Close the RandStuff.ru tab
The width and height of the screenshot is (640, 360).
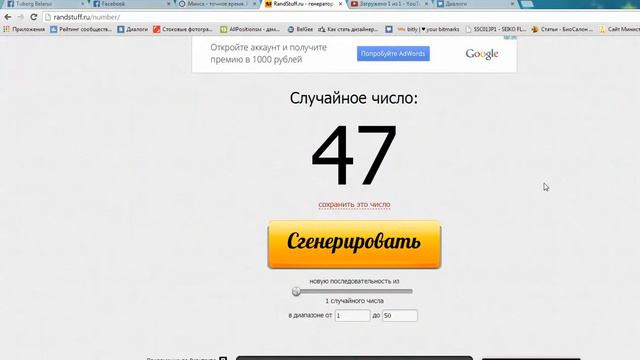[x=340, y=4]
